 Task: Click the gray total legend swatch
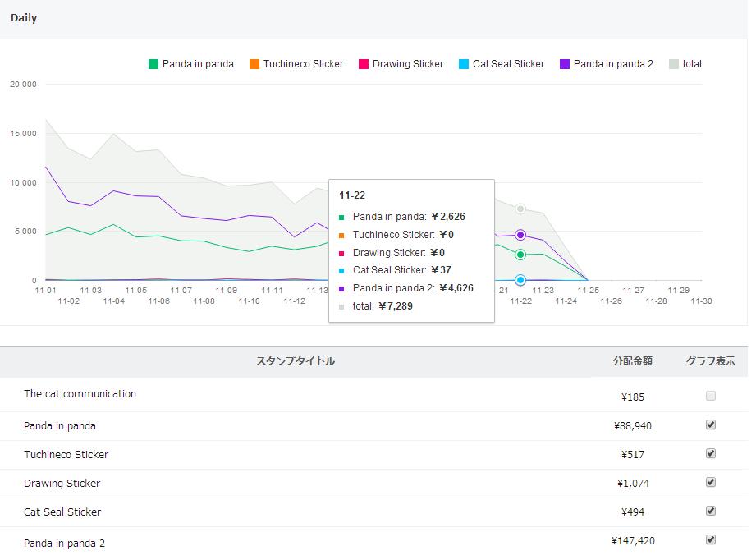(x=674, y=64)
